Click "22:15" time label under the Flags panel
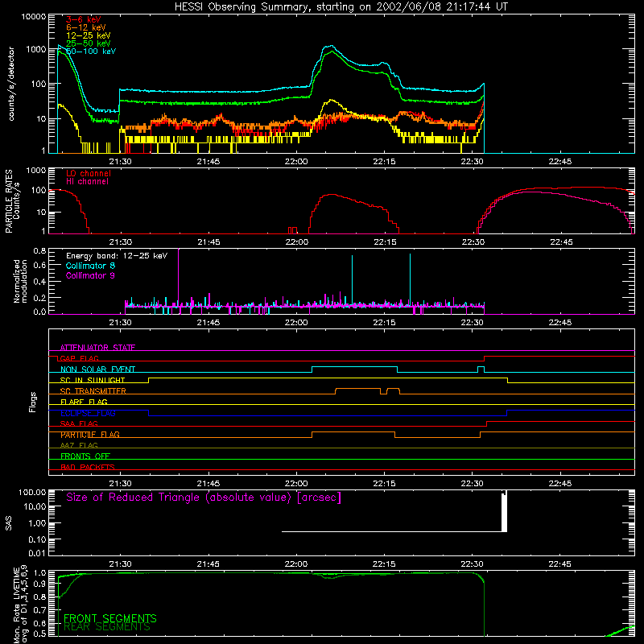This screenshot has height=644, width=644. tap(385, 484)
